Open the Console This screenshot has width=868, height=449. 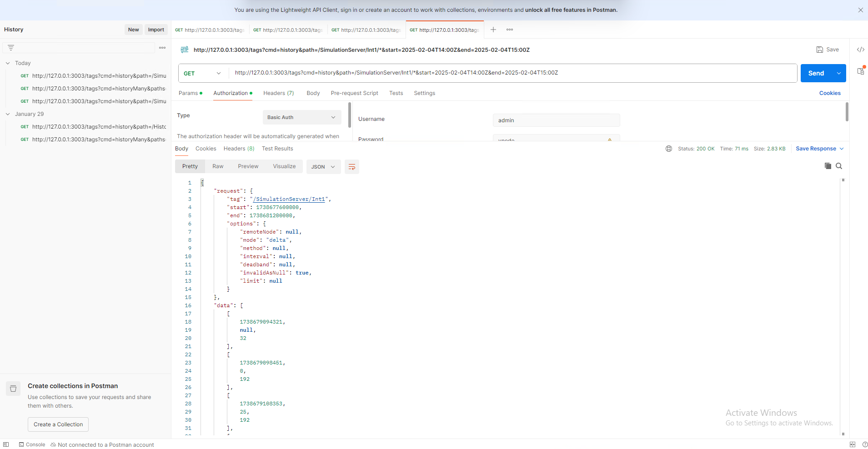coord(32,444)
